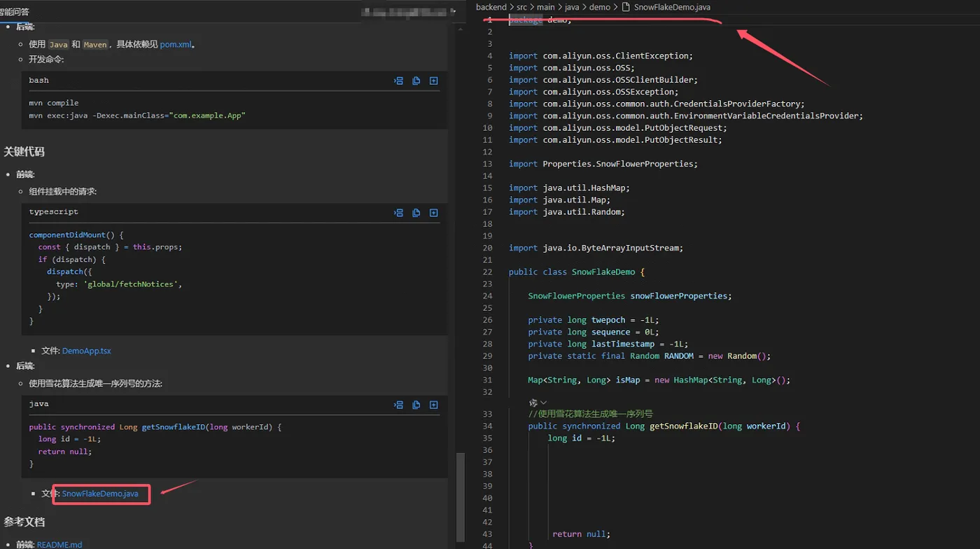The width and height of the screenshot is (980, 549).
Task: Click 'private long sequence = 0L;' line
Action: pyautogui.click(x=594, y=332)
